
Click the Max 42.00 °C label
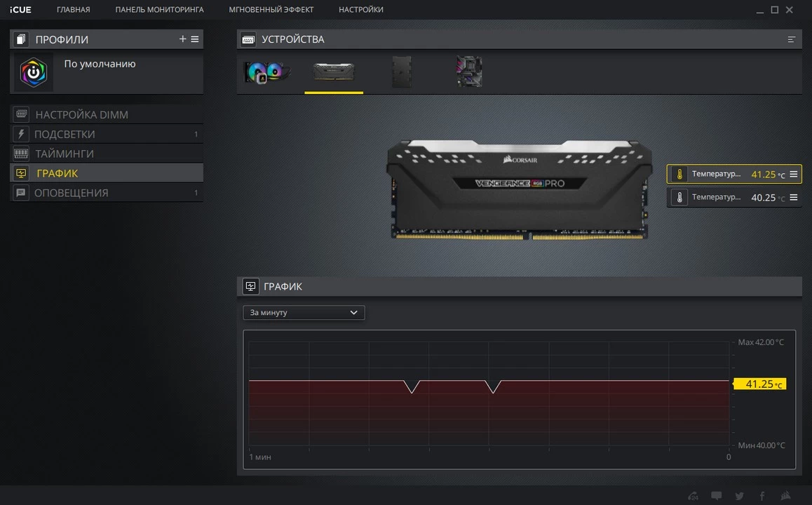(761, 342)
